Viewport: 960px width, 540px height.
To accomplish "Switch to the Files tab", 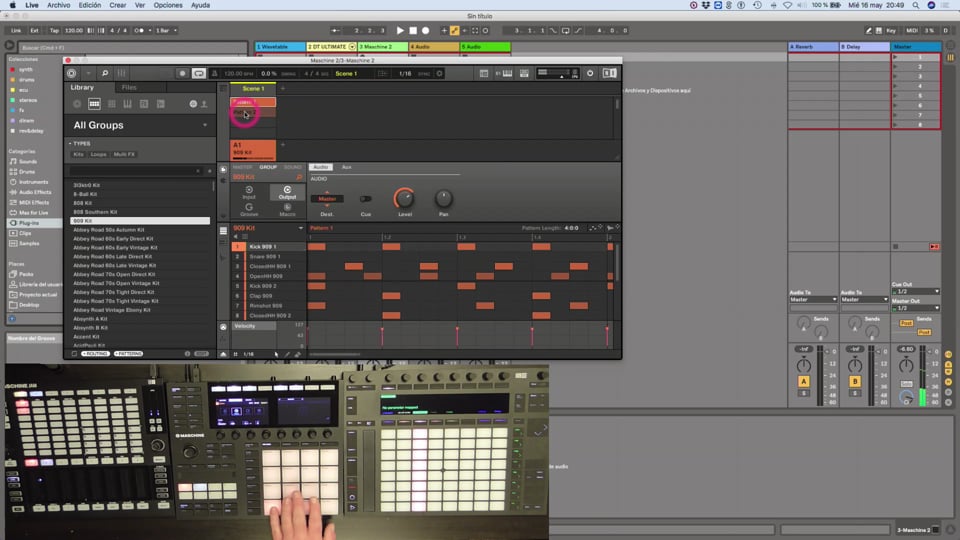I will [x=129, y=88].
